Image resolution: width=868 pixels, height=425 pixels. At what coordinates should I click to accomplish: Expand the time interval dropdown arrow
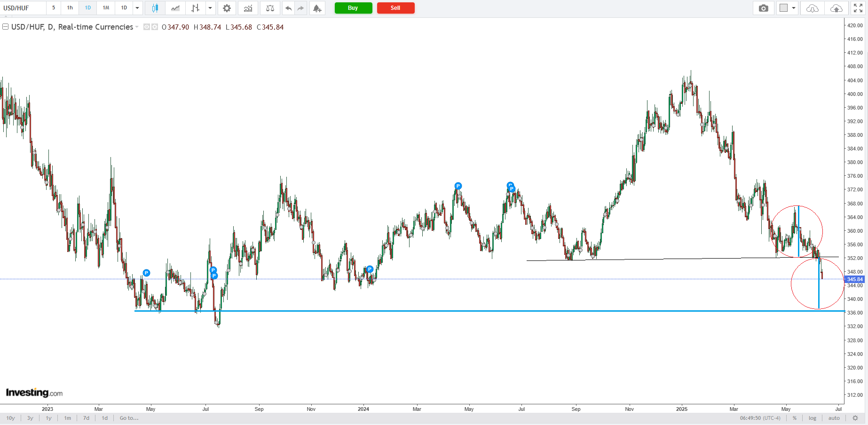137,8
